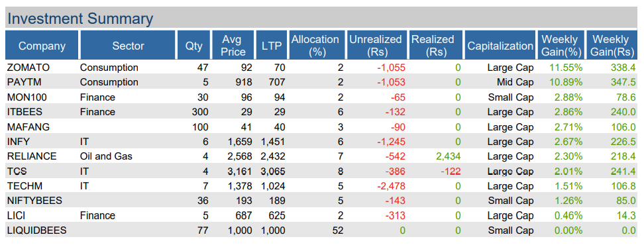This screenshot has height=247, width=644.
Task: Click average price 1,659 for INFY
Action: coord(239,142)
